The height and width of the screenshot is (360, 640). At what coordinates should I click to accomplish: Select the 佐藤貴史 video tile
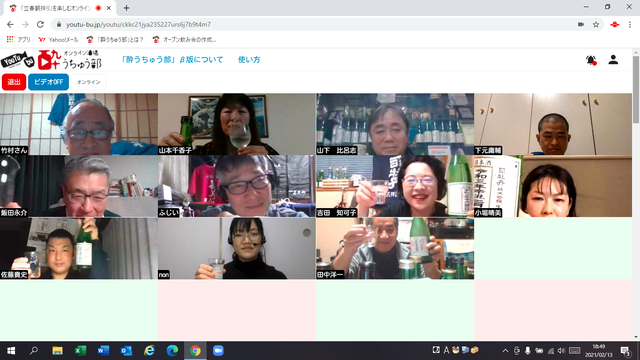pos(79,248)
